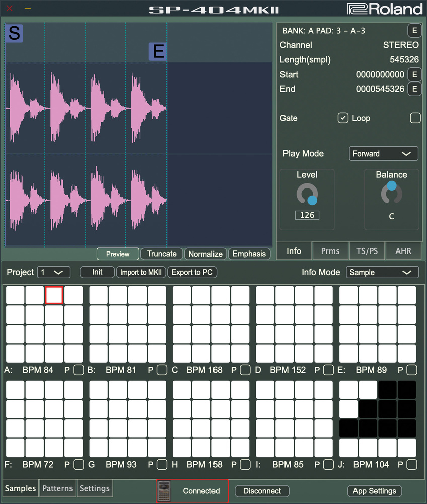This screenshot has width=427, height=504.
Task: Open the Patterns tab
Action: pyautogui.click(x=57, y=488)
